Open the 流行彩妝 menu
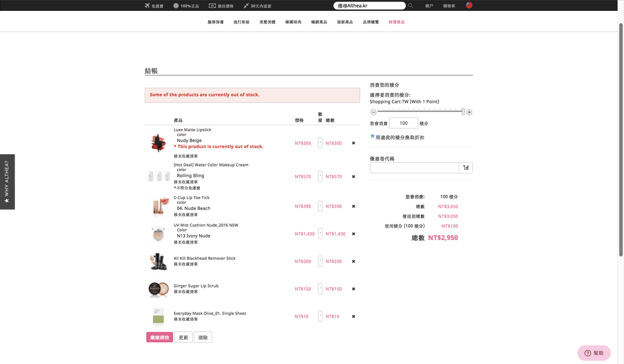This screenshot has height=364, width=624. point(241,22)
